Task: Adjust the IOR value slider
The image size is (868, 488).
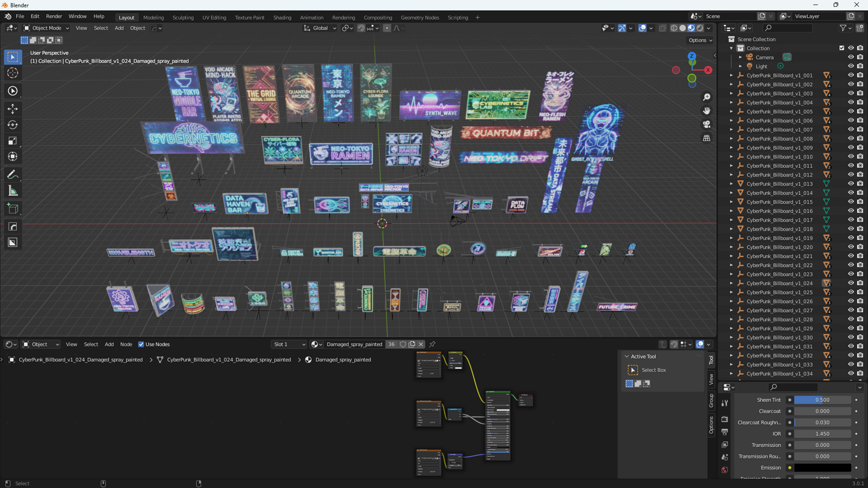Action: (822, 434)
